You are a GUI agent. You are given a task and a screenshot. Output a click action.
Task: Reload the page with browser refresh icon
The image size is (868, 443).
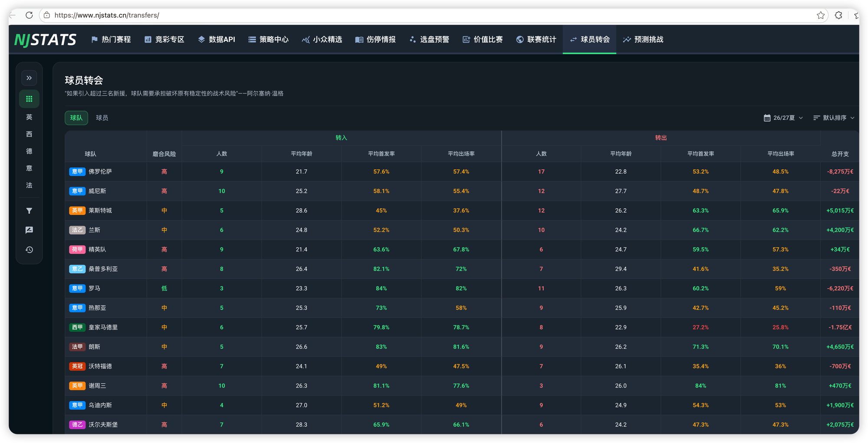29,15
